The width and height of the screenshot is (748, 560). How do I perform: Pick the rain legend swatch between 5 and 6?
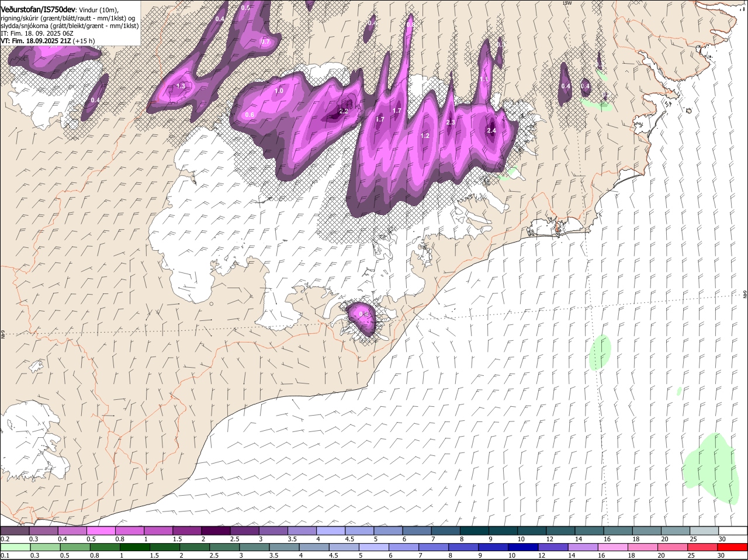374,548
